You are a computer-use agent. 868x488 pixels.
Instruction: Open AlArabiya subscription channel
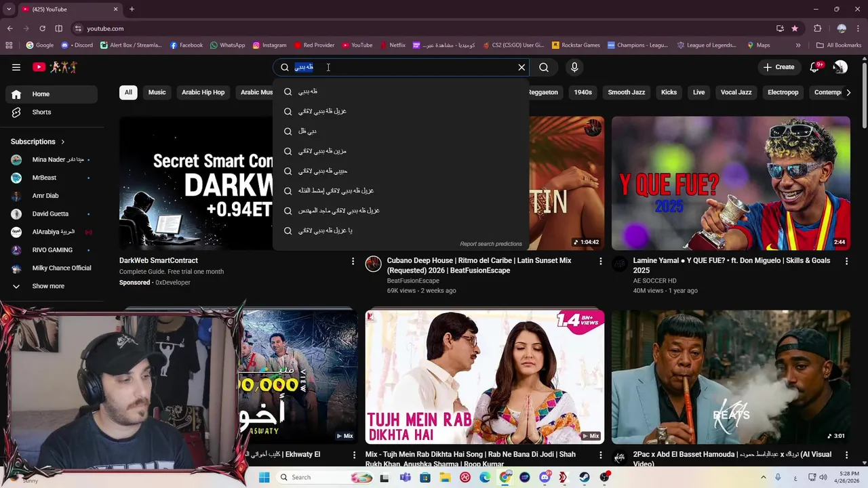click(52, 232)
